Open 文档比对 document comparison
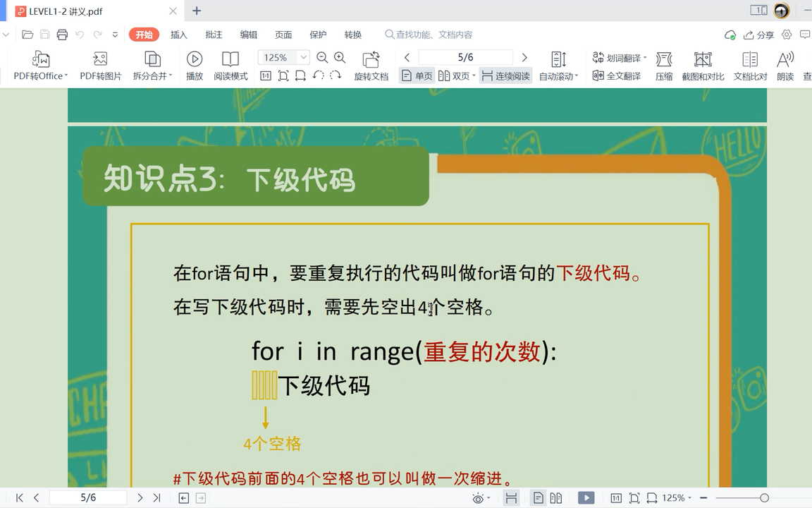The height and width of the screenshot is (508, 812). tap(749, 65)
